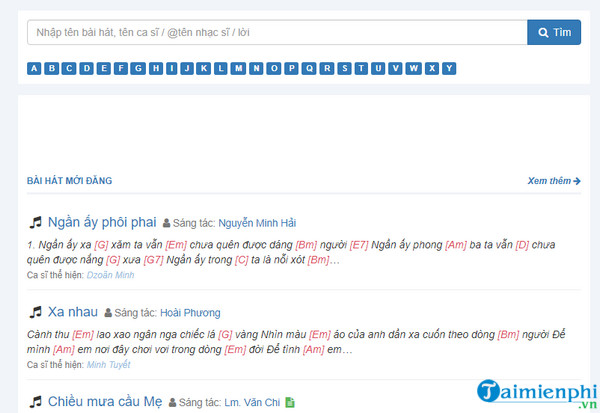Filter songs by letter K
Viewport: 600px width, 413px height.
pos(204,69)
